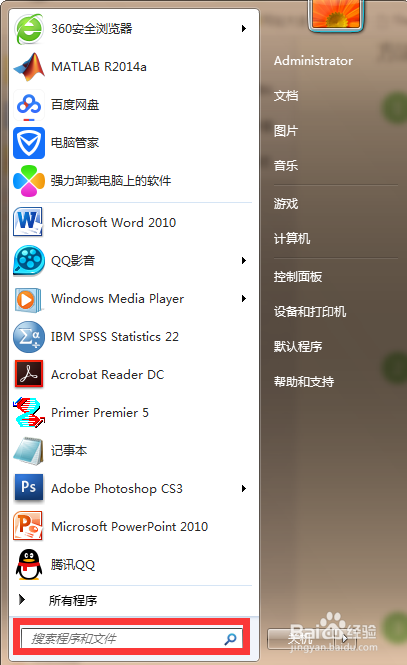Expand the 所有程序 arrow

point(22,599)
